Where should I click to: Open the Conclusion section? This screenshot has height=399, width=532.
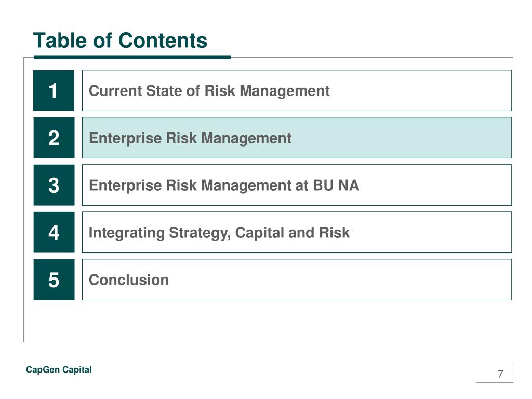(129, 280)
